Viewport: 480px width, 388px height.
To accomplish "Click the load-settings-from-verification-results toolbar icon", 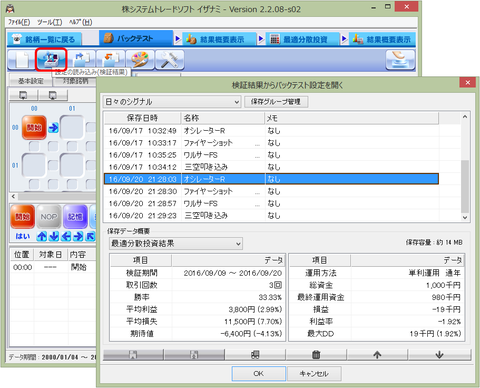I will click(51, 60).
